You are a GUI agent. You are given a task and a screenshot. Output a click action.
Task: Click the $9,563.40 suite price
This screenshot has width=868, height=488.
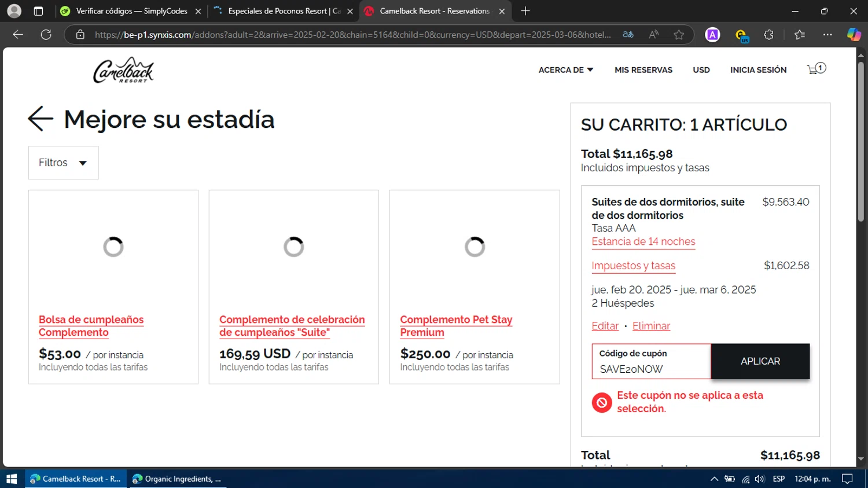point(785,202)
